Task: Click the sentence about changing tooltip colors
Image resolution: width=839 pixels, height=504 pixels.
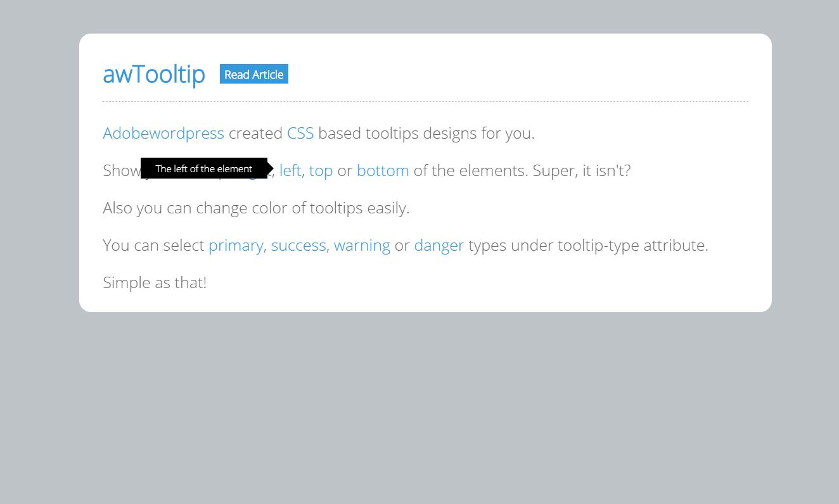Action: point(256,208)
